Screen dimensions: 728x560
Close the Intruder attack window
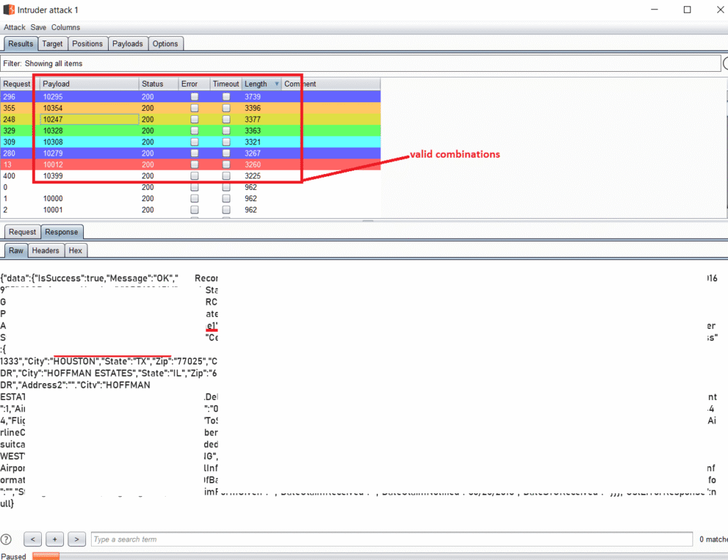pyautogui.click(x=717, y=10)
